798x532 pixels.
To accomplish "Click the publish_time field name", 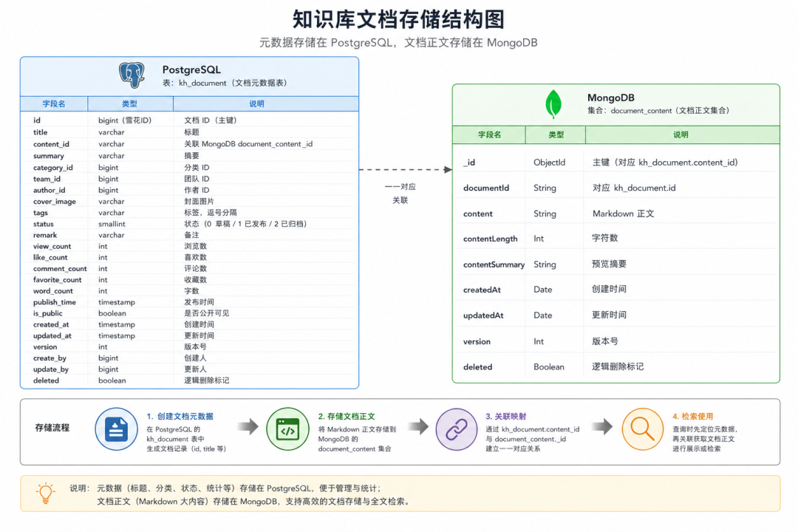I will point(55,302).
